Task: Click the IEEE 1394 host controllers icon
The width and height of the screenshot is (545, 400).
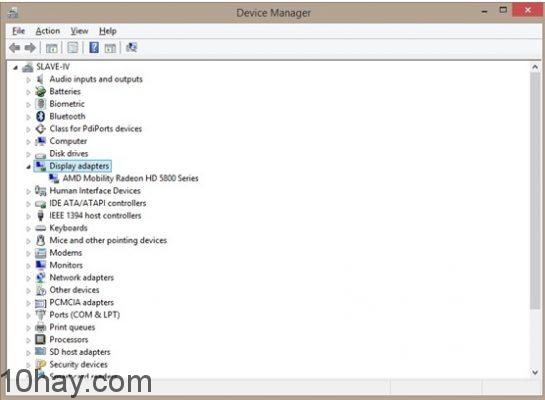Action: coord(40,215)
